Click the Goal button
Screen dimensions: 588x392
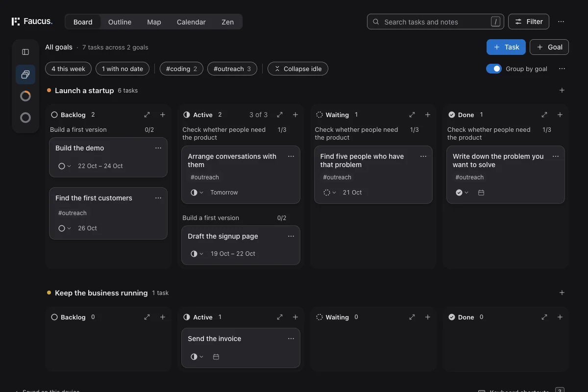click(x=549, y=47)
